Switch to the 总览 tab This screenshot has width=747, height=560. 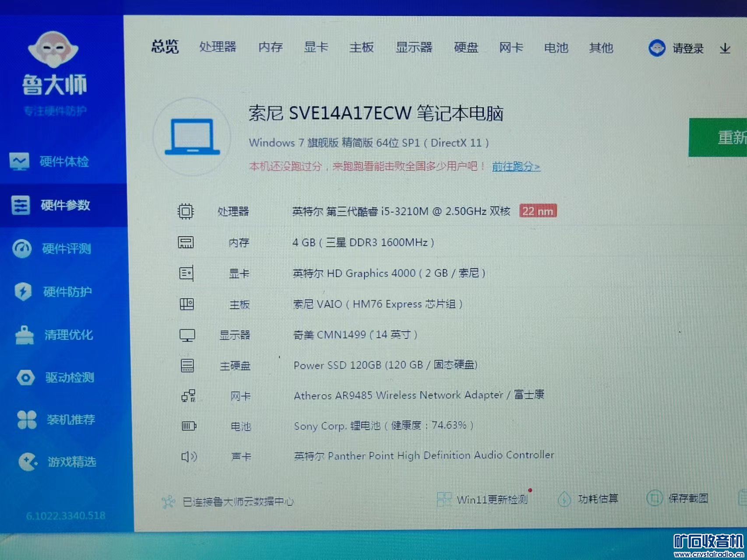click(165, 46)
